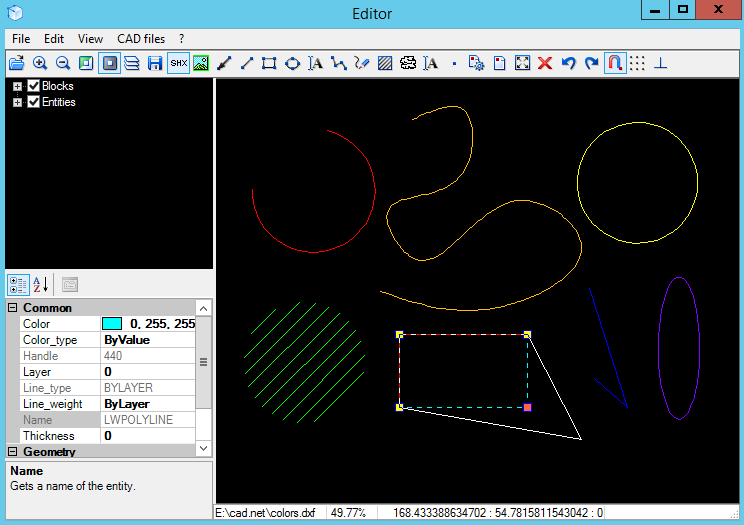Click the Undo arrow icon
Image resolution: width=744 pixels, height=525 pixels.
pos(568,63)
